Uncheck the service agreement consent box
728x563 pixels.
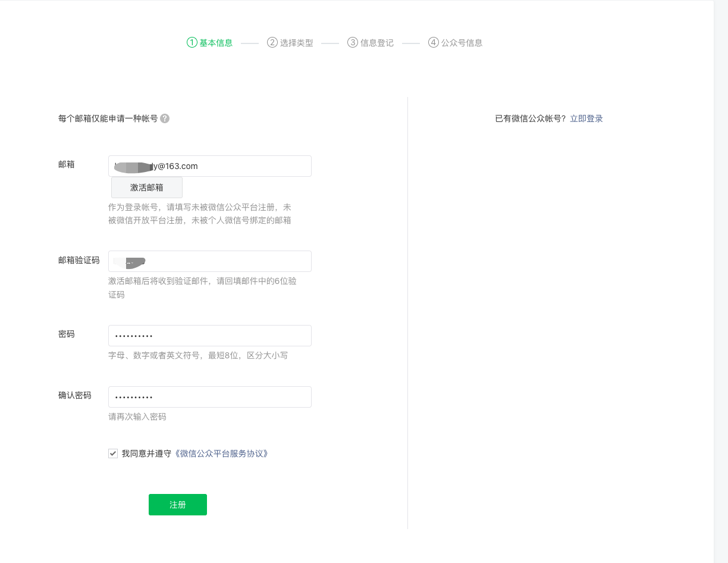[x=113, y=453]
